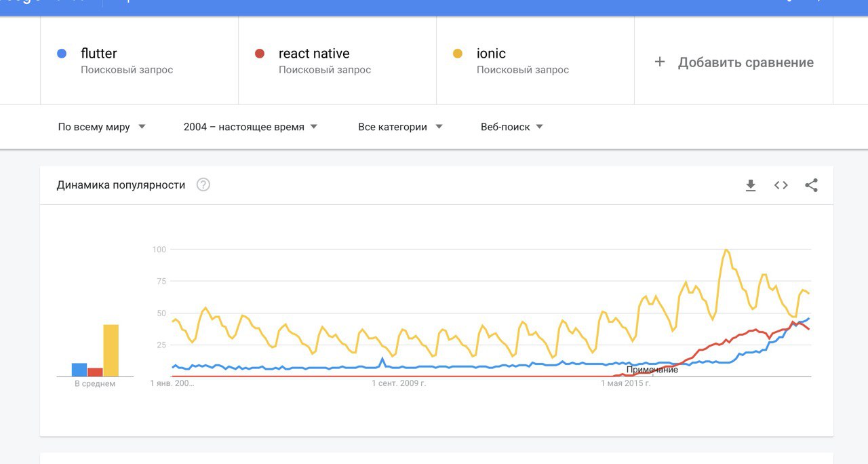This screenshot has height=464, width=868.
Task: Click Поисковый запрос under flutter
Action: pyautogui.click(x=127, y=70)
